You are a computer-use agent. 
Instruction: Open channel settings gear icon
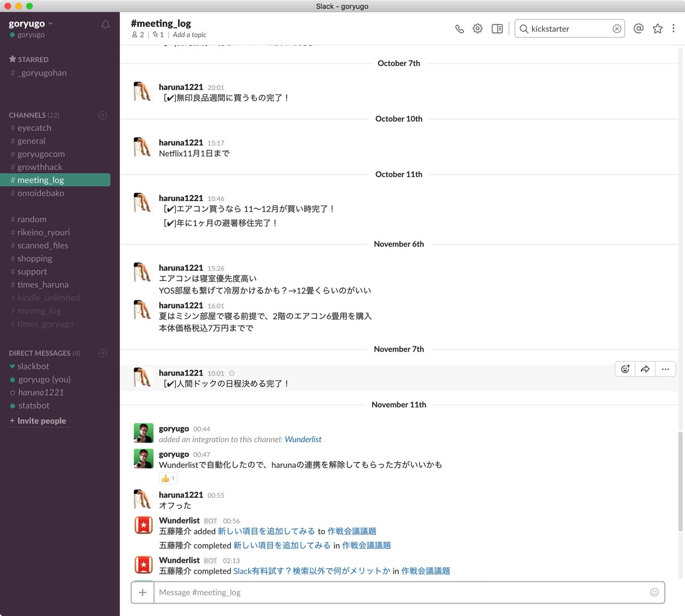click(x=478, y=29)
